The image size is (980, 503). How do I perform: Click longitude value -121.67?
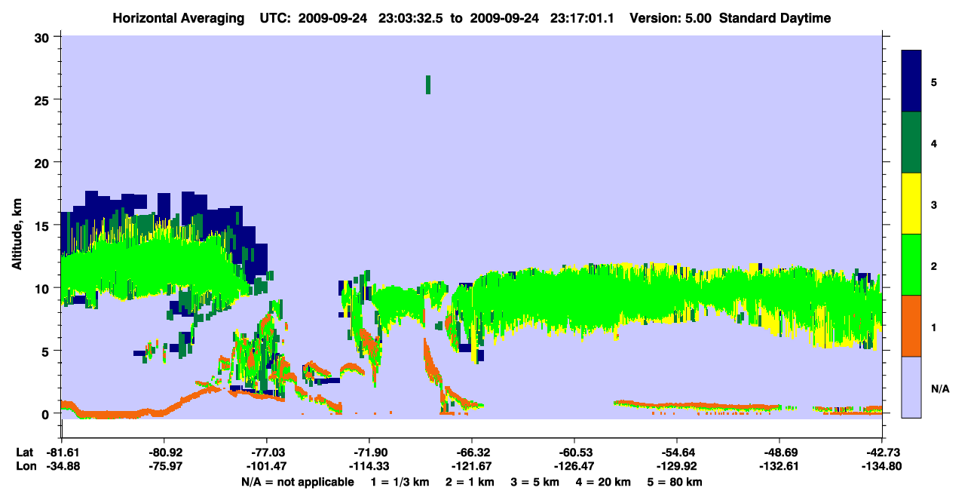(471, 466)
